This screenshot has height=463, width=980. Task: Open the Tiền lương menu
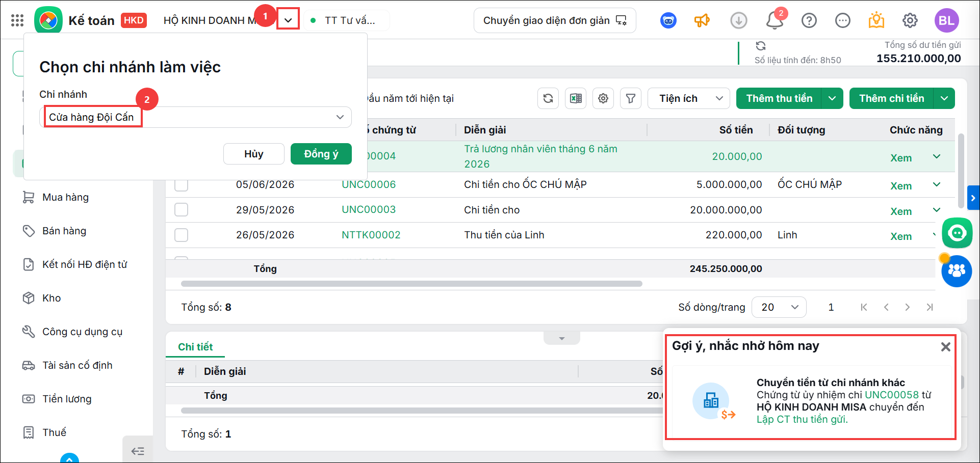pos(67,399)
